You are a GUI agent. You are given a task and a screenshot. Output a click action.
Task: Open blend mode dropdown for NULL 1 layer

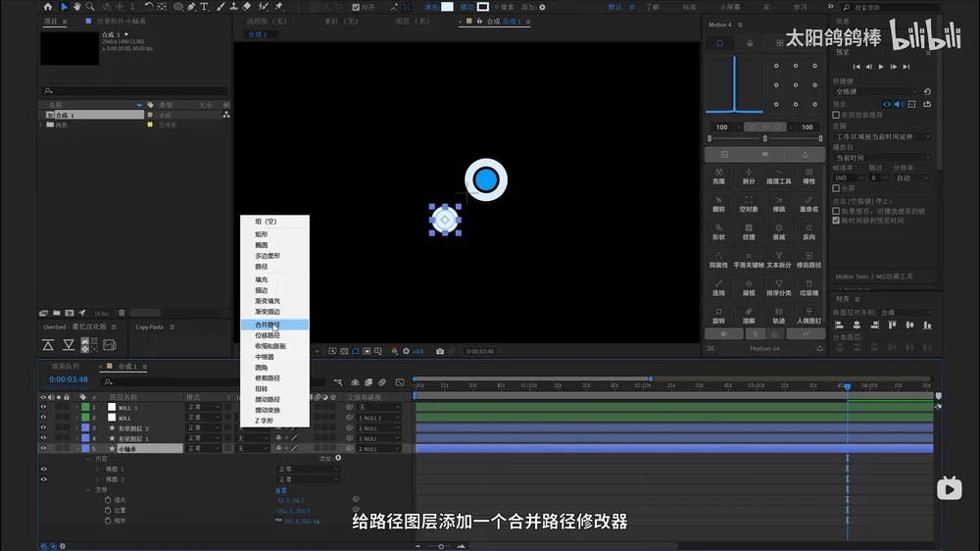tap(204, 407)
